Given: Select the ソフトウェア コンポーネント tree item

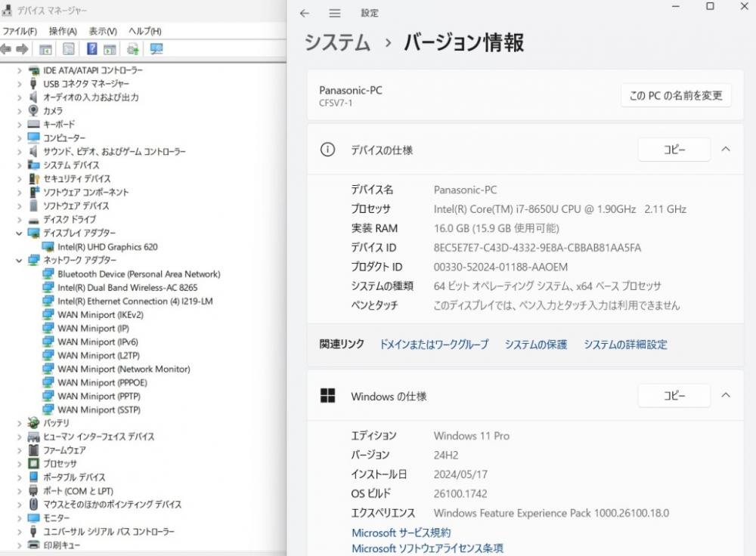Looking at the screenshot, I should 86,192.
